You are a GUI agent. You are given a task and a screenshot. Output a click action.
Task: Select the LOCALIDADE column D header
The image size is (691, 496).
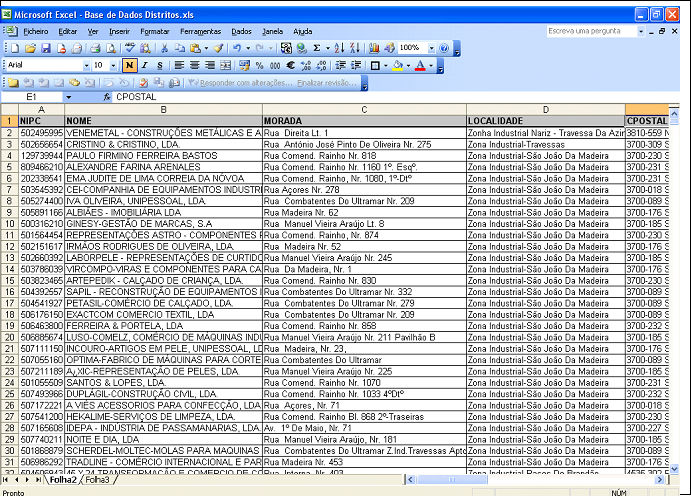(x=546, y=109)
